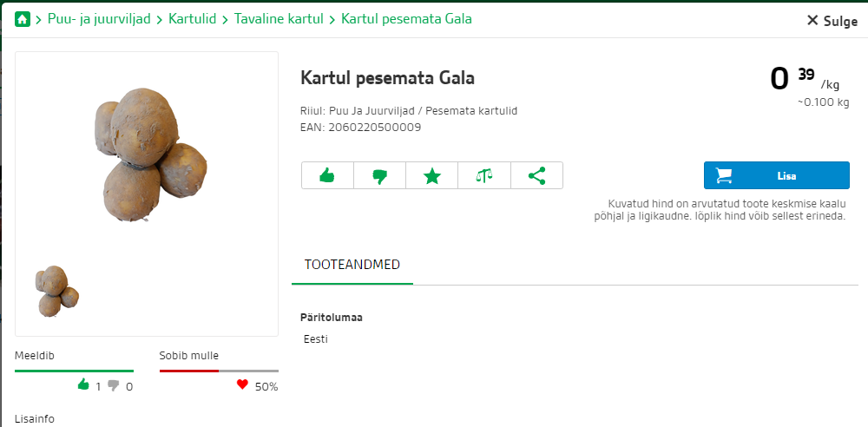Viewport: 868px width, 427px height.
Task: Open the Kartulid breadcrumb category
Action: coord(192,19)
